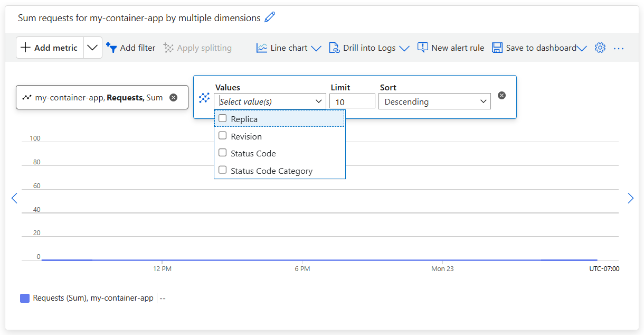This screenshot has height=335, width=644.
Task: Click the Save to dashboard icon
Action: pyautogui.click(x=497, y=48)
